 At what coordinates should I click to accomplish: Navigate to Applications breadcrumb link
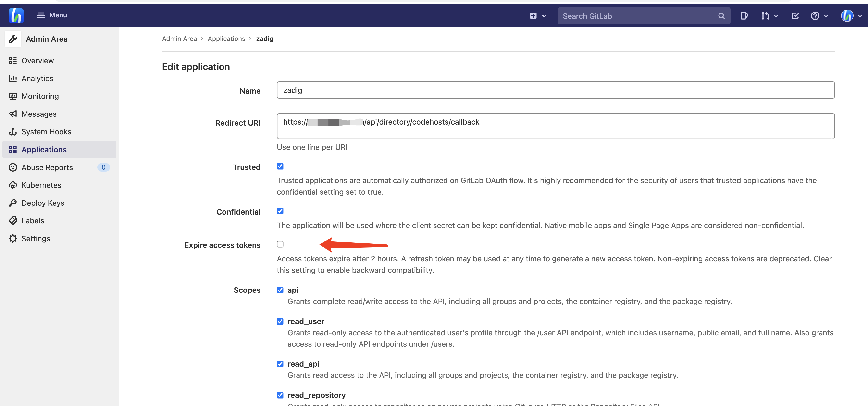(x=226, y=38)
